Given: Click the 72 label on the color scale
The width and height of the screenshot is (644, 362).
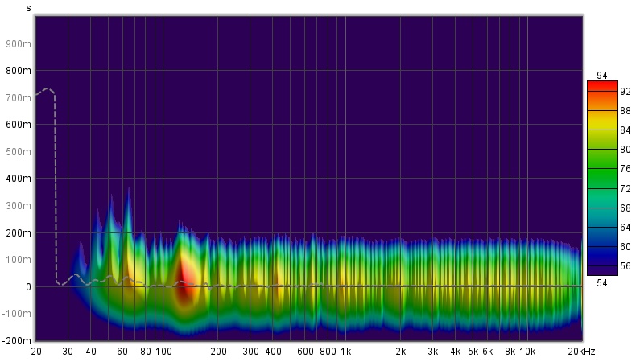Looking at the screenshot, I should pyautogui.click(x=625, y=188).
